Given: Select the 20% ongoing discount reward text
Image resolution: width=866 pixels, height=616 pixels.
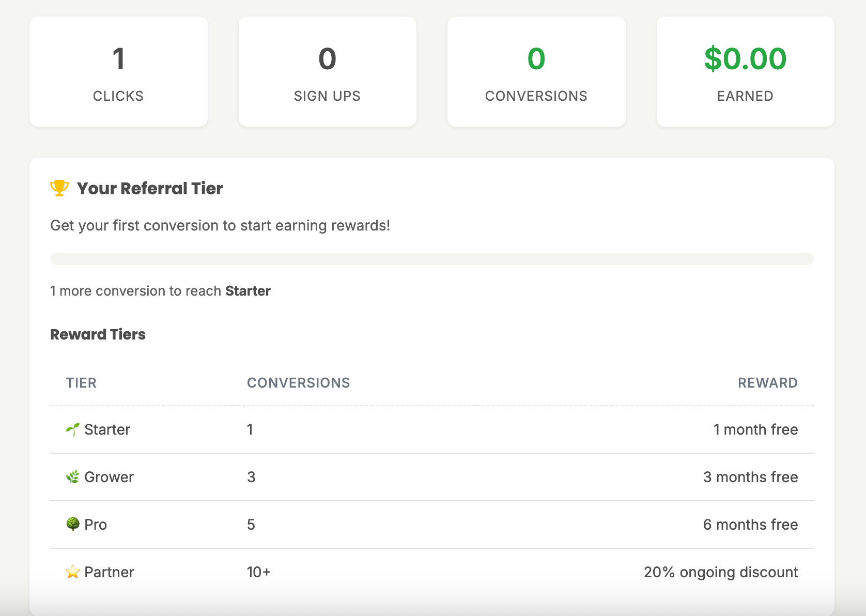Looking at the screenshot, I should click(720, 572).
